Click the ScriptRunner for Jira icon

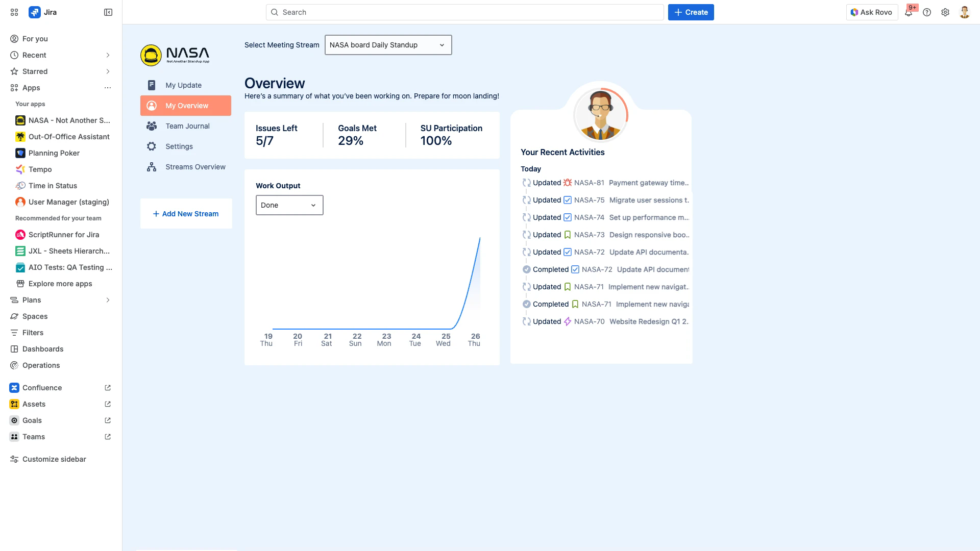(20, 235)
